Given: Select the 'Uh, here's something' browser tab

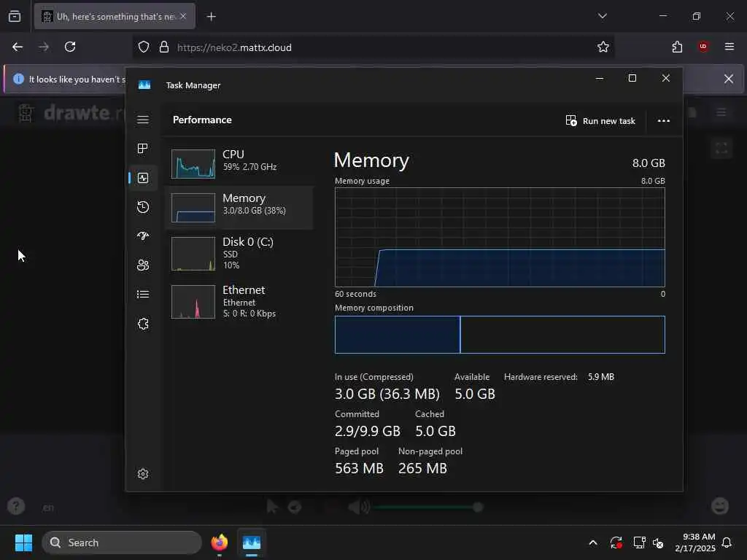Looking at the screenshot, I should (x=115, y=16).
